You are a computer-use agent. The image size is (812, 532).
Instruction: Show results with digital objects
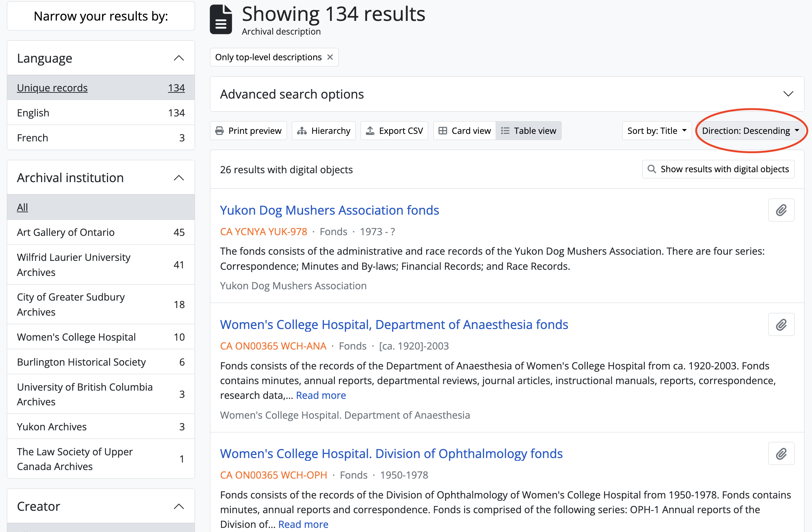(x=718, y=169)
